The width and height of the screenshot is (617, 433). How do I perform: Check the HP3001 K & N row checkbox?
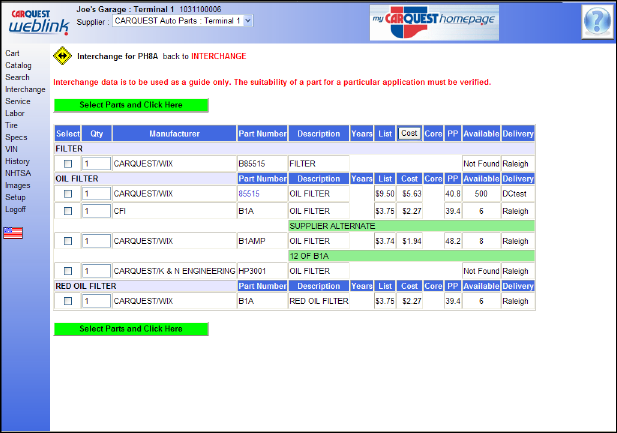tap(68, 271)
